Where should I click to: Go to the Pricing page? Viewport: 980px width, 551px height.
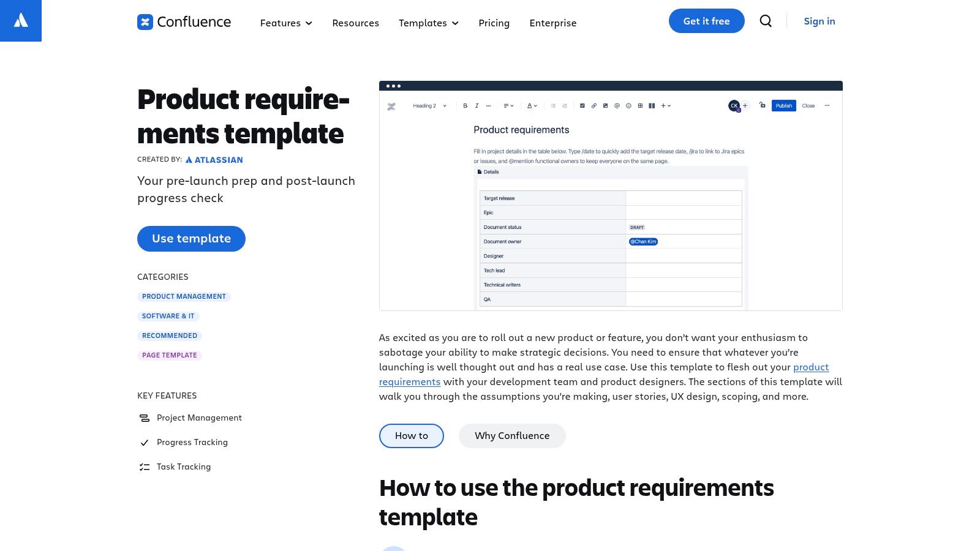point(494,23)
